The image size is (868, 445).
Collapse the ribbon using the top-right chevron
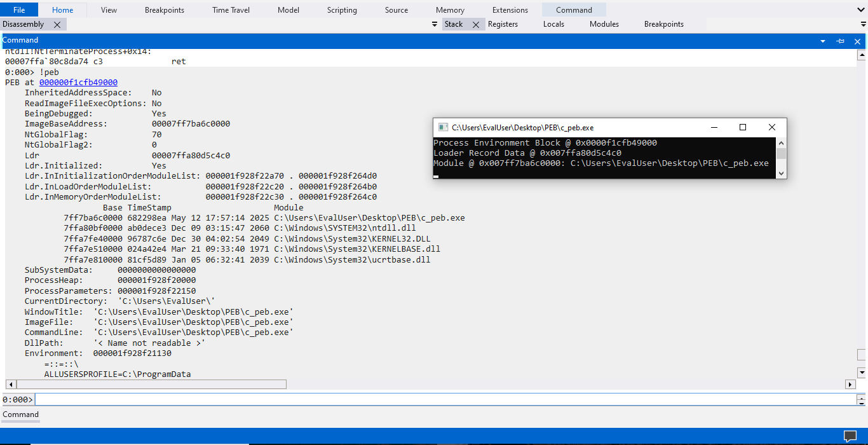point(860,10)
